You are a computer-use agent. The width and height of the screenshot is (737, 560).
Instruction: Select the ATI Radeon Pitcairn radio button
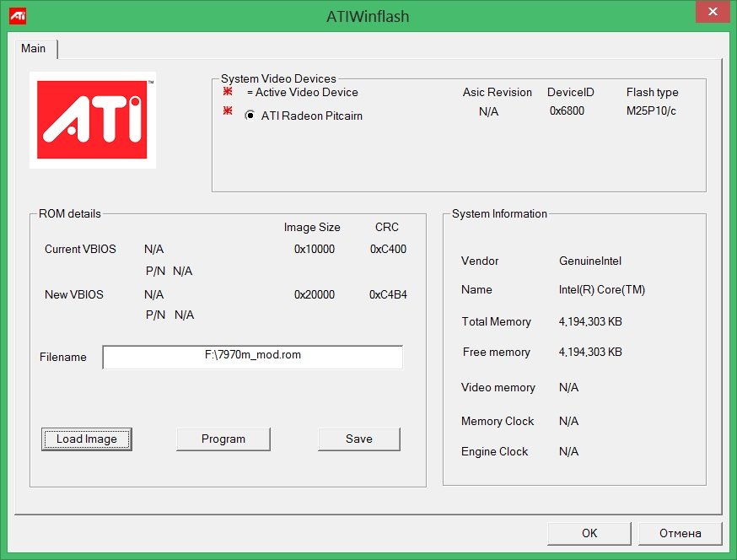(x=250, y=116)
